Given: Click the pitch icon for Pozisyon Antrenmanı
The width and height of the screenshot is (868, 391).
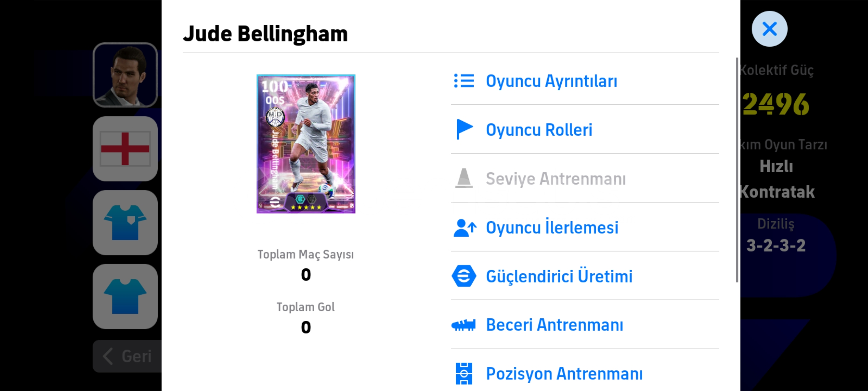Looking at the screenshot, I should 464,374.
